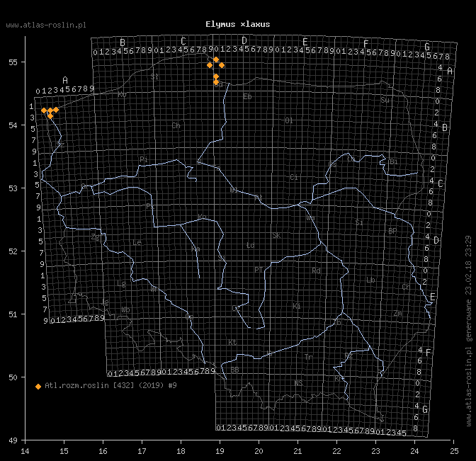Click longitude label '15' on bottom axis
The width and height of the screenshot is (476, 461).
(x=64, y=451)
